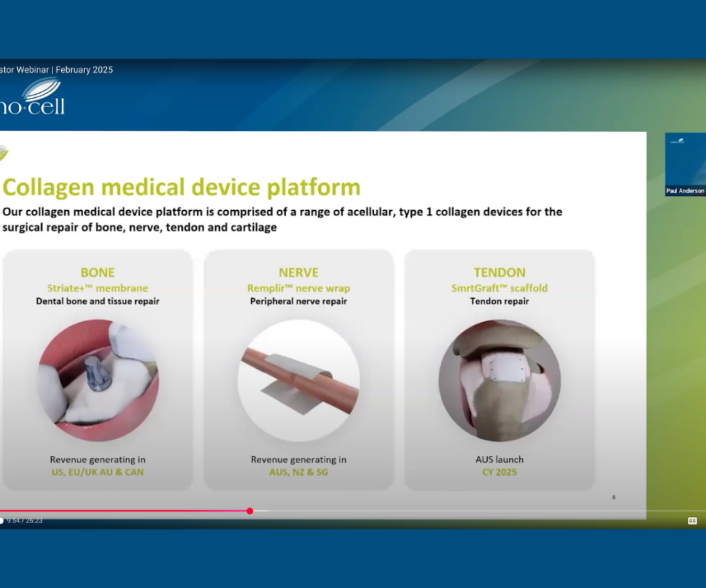Toggle closed captions with the CC button
Viewport: 706px width, 588px height.
pyautogui.click(x=692, y=520)
